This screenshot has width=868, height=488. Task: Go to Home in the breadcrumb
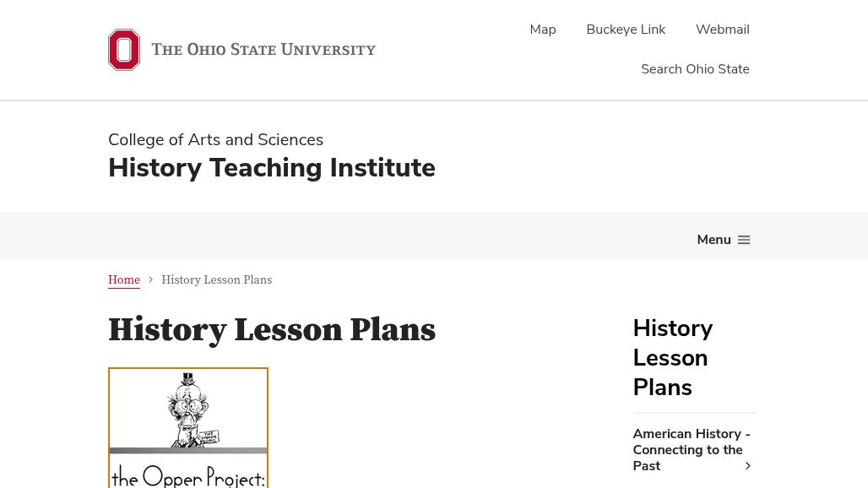pos(124,280)
